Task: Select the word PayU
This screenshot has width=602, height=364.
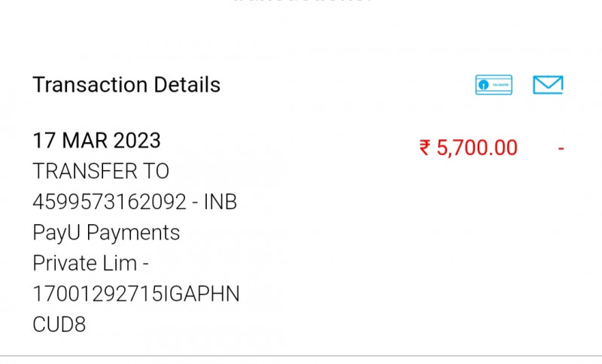Action: 57,233
